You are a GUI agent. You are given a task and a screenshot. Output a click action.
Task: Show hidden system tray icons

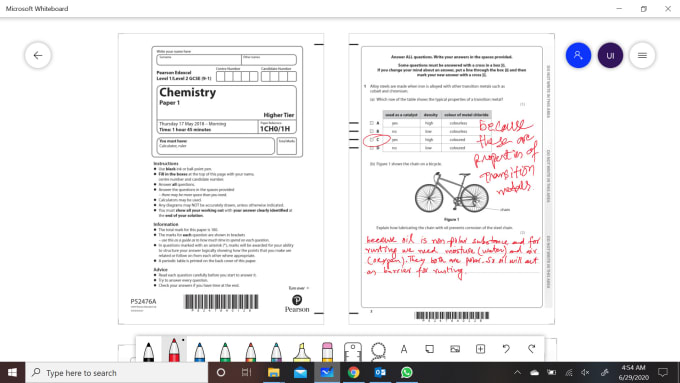click(x=517, y=373)
